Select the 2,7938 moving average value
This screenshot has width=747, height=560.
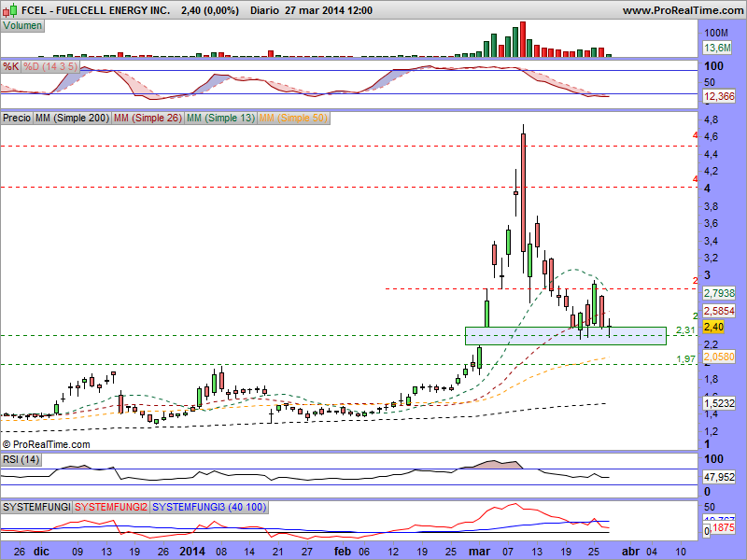(719, 293)
